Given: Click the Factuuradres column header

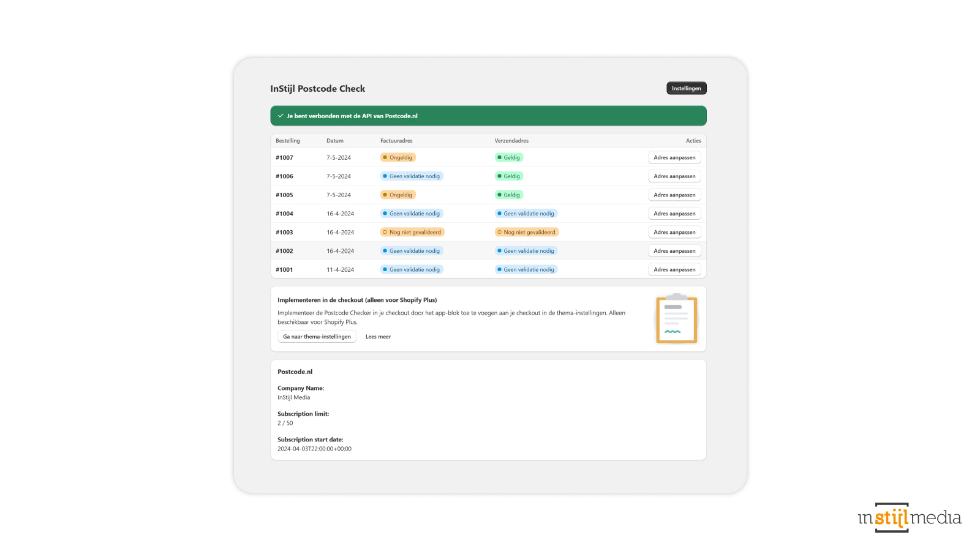Looking at the screenshot, I should [396, 141].
